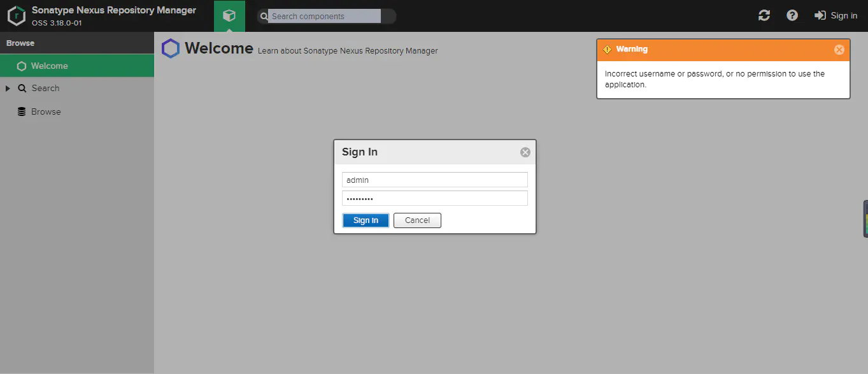The width and height of the screenshot is (868, 374).
Task: Click the magnifier icon in Search components box
Action: click(264, 16)
